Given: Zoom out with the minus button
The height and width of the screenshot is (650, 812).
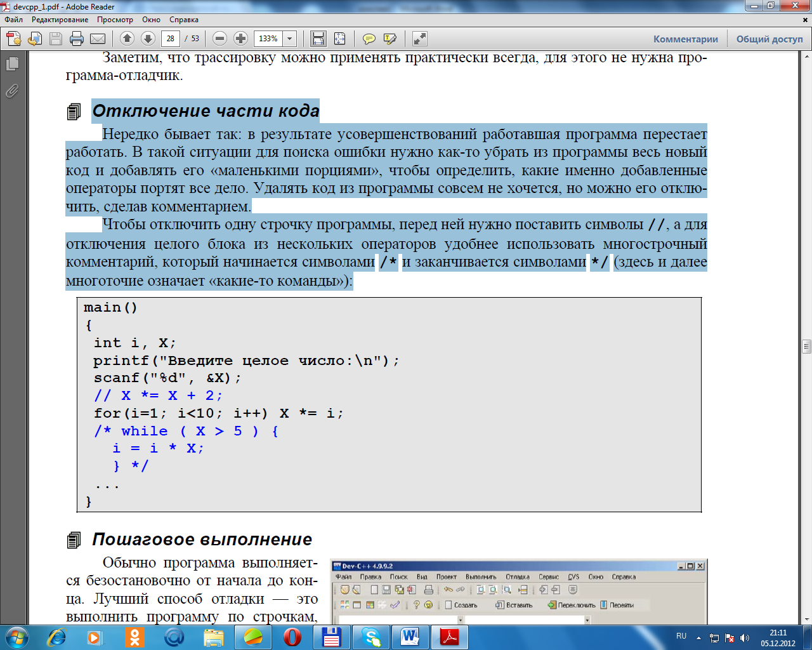Looking at the screenshot, I should click(x=219, y=39).
